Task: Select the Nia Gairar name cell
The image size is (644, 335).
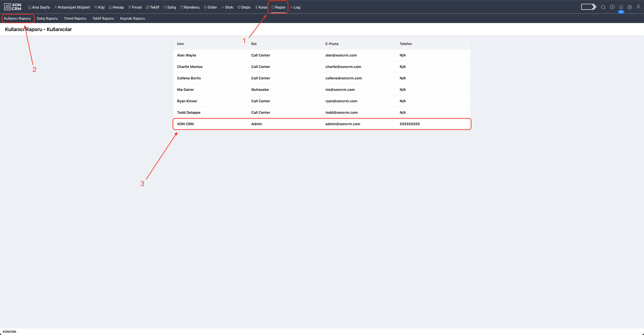Action: pyautogui.click(x=185, y=90)
